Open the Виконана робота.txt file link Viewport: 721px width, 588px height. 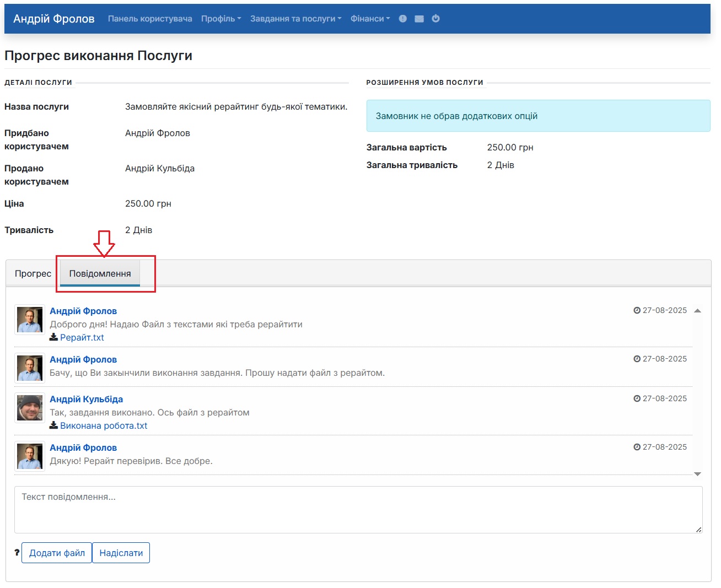click(104, 425)
